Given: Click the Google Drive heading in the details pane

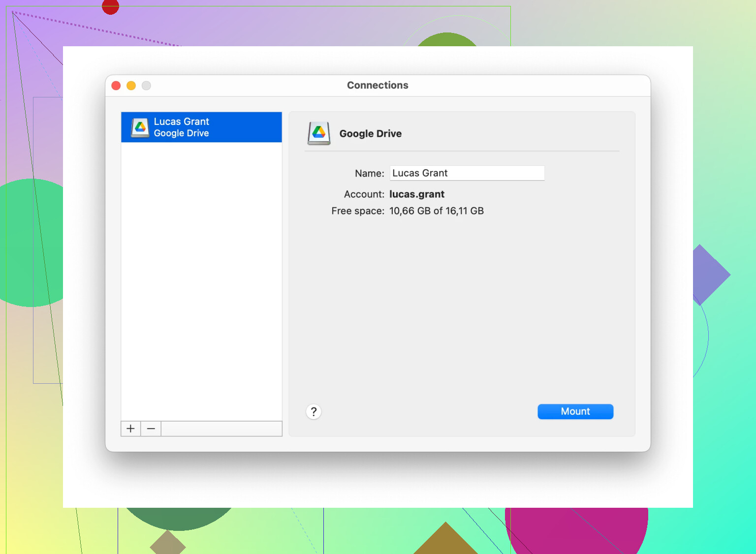Looking at the screenshot, I should pyautogui.click(x=370, y=134).
